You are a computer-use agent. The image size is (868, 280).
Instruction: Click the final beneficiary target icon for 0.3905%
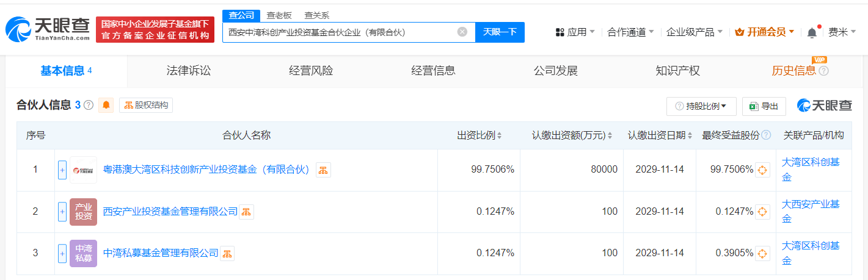[762, 253]
